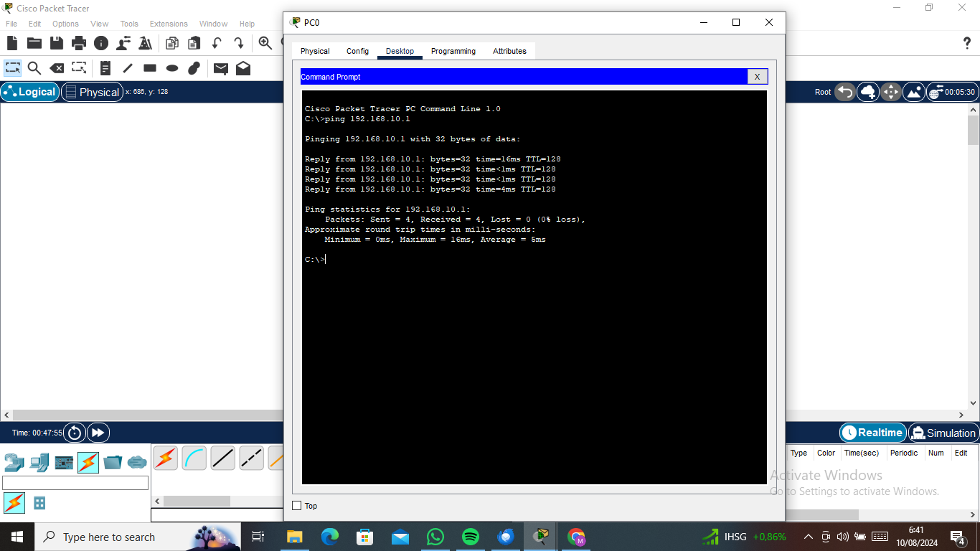Add a Complex PDU with the open envelope
Image resolution: width=980 pixels, height=551 pixels.
(243, 68)
